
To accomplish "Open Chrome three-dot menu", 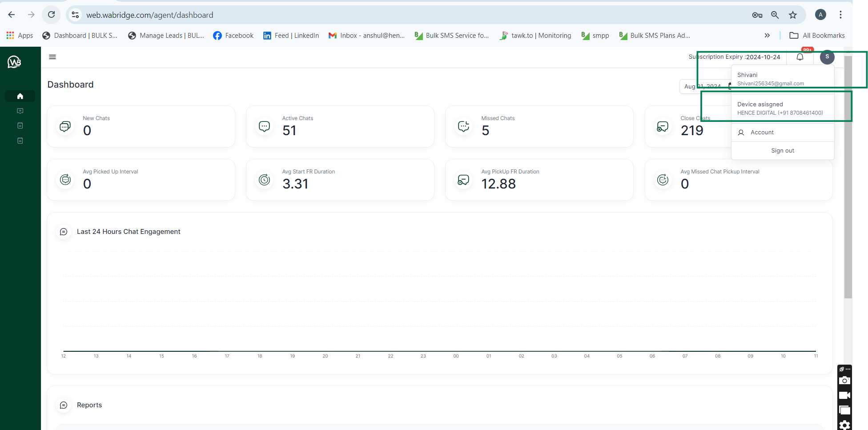I will [x=840, y=15].
